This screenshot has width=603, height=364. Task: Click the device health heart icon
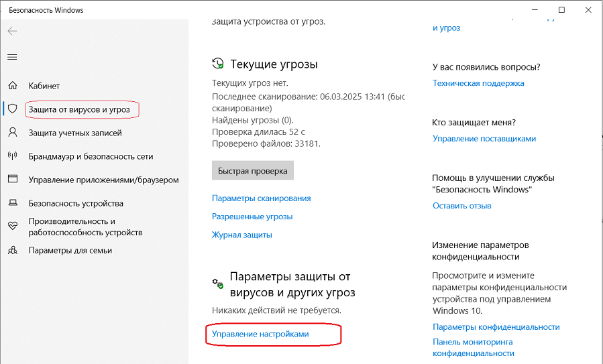click(12, 227)
